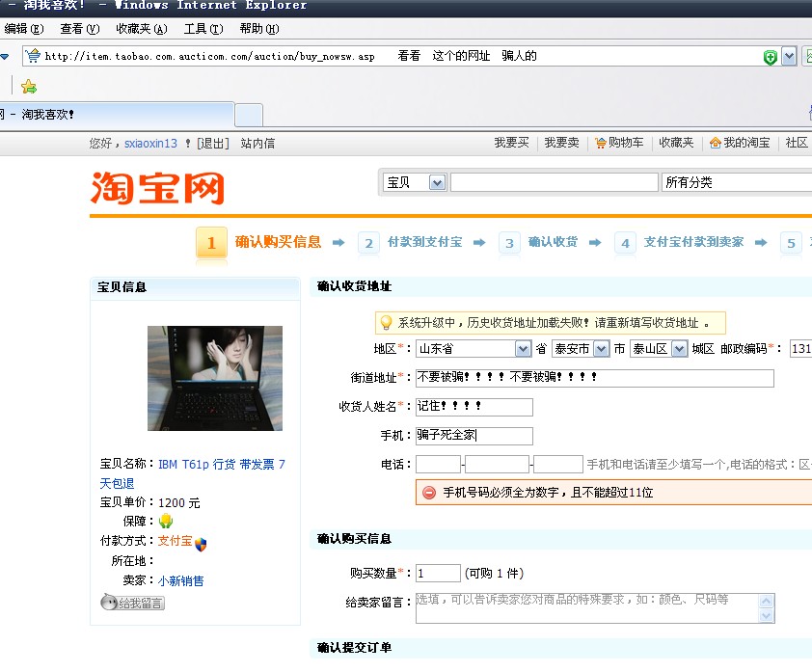The height and width of the screenshot is (672, 812).
Task: Click the red error icon in phone warning
Action: (429, 493)
